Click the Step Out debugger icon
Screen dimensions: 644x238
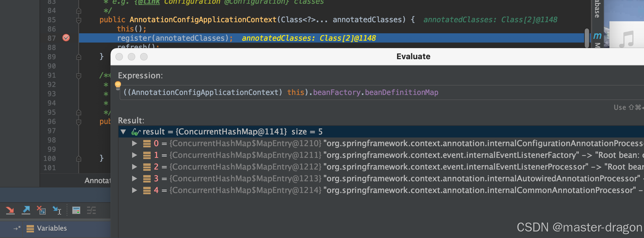pos(26,210)
